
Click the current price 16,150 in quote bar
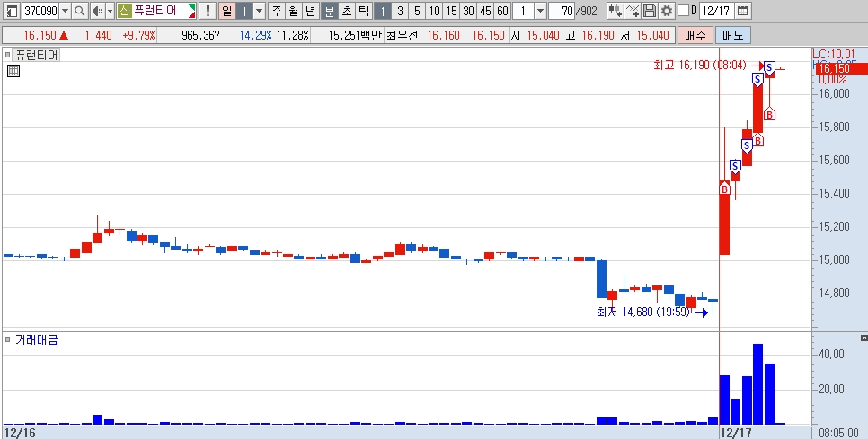pos(40,35)
